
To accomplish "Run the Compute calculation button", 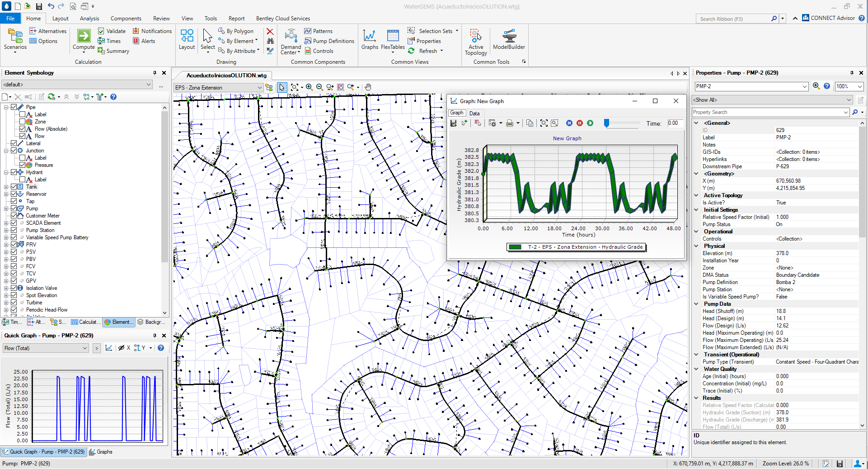I will (84, 39).
